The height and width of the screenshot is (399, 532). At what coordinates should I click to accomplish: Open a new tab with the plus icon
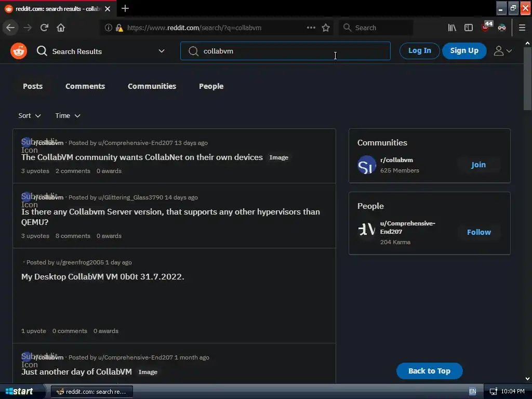(125, 8)
